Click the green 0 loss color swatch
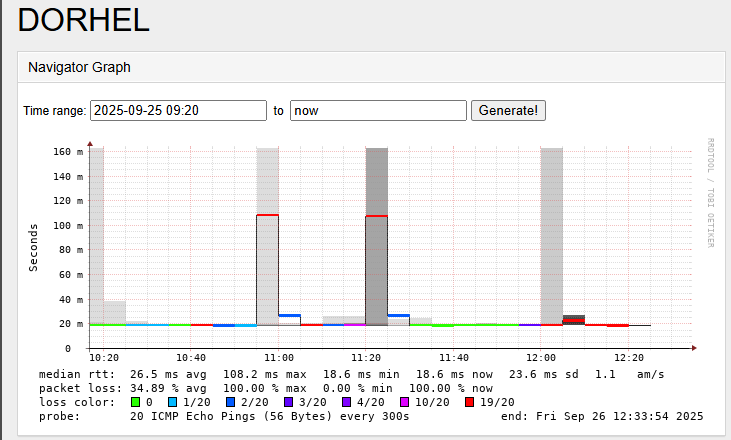 [x=135, y=401]
